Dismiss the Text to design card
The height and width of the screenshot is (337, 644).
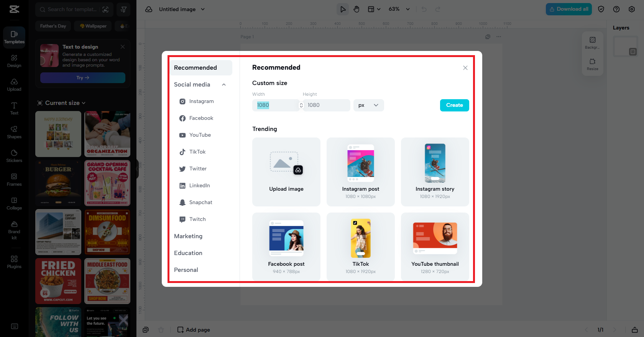tap(123, 47)
